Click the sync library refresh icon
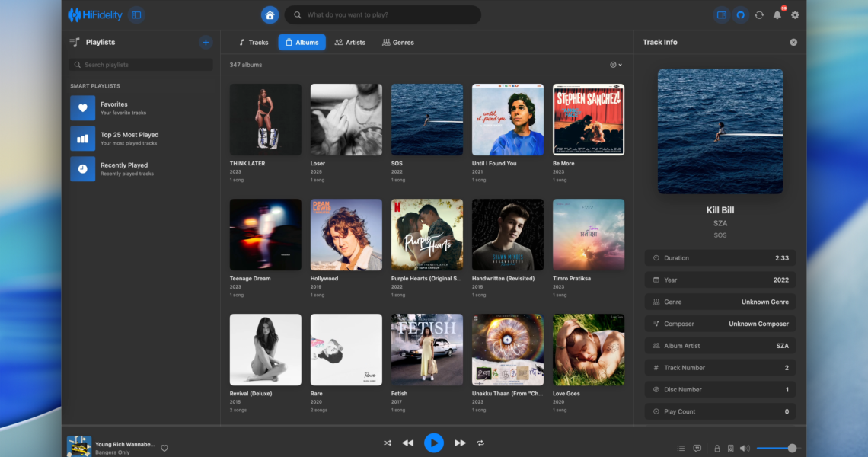The height and width of the screenshot is (457, 868). 759,15
